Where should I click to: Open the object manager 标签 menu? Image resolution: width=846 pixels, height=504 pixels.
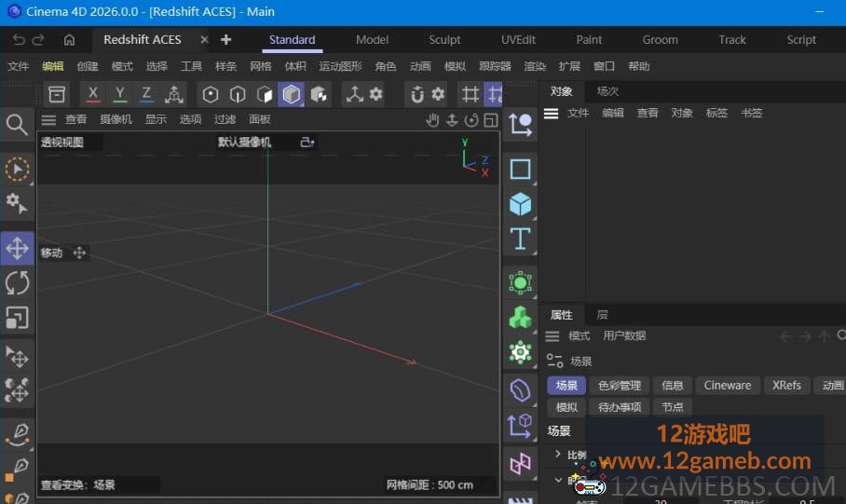pyautogui.click(x=716, y=113)
